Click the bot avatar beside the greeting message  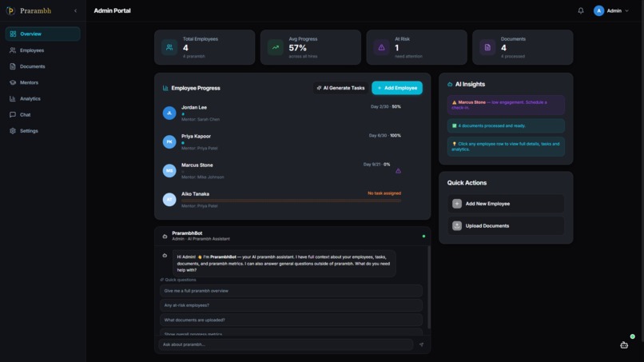pyautogui.click(x=165, y=255)
